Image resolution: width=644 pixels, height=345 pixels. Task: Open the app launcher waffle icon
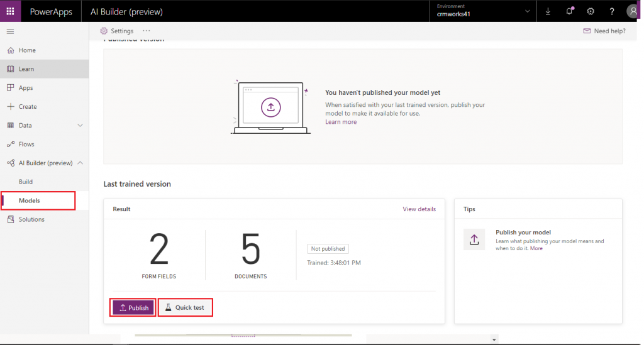[10, 11]
